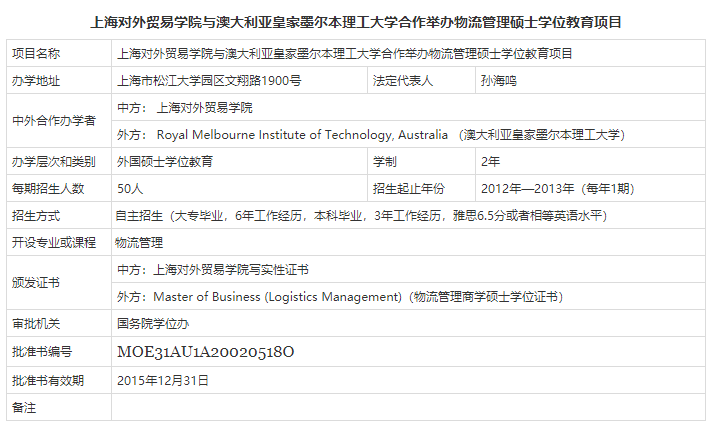Select the 中外合作办学者 label cell

59,121
